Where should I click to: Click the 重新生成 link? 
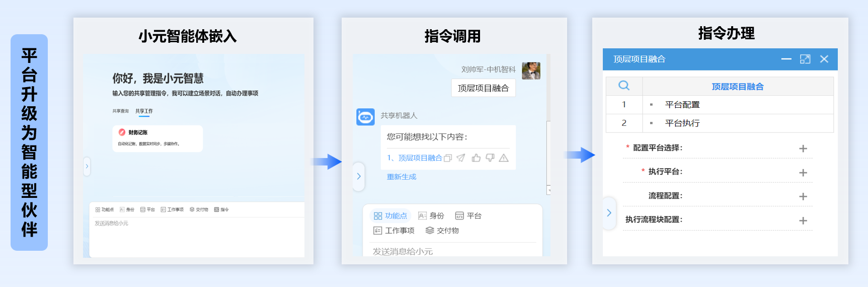tap(402, 177)
